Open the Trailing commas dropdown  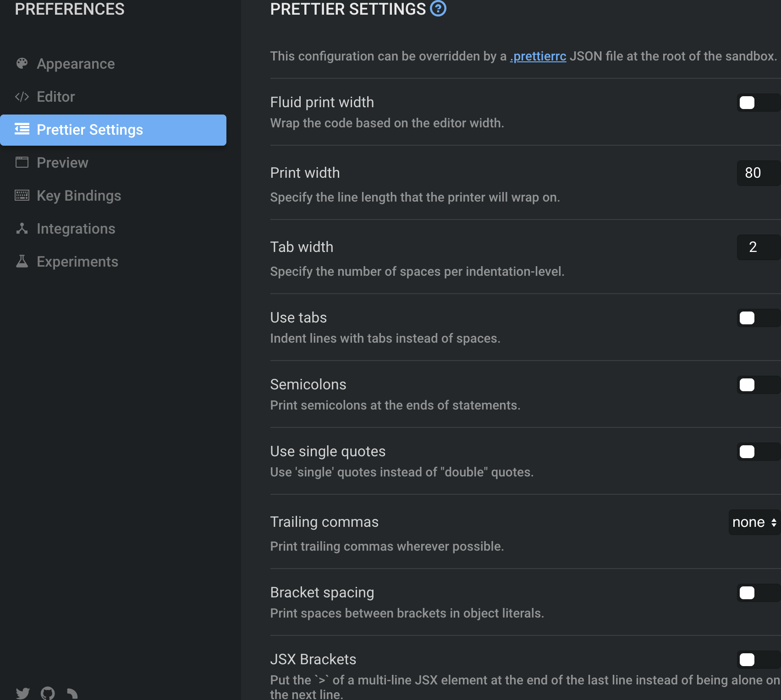753,522
